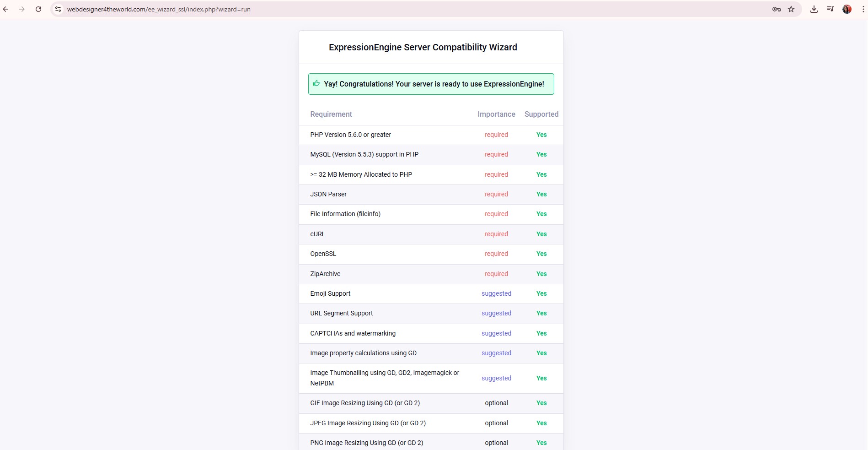868x450 pixels.
Task: Select the MySQL (Version 5.5.3) support row
Action: [x=431, y=155]
